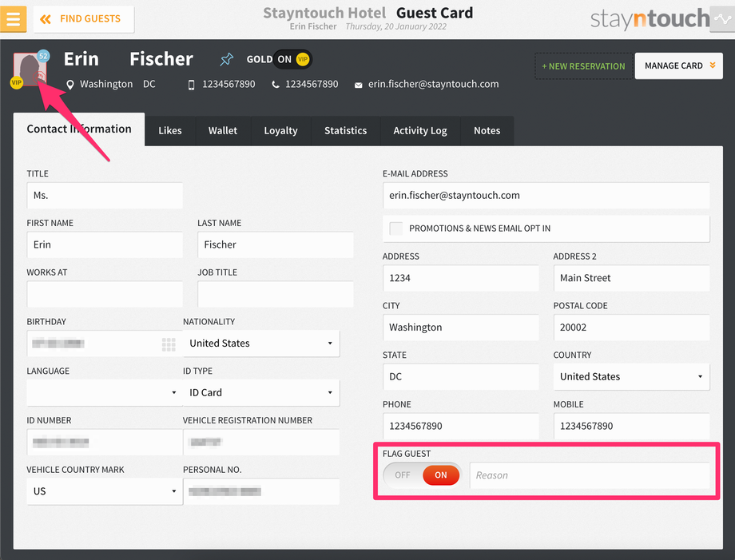Click the staynTouch logo
The image size is (735, 560).
pyautogui.click(x=650, y=19)
